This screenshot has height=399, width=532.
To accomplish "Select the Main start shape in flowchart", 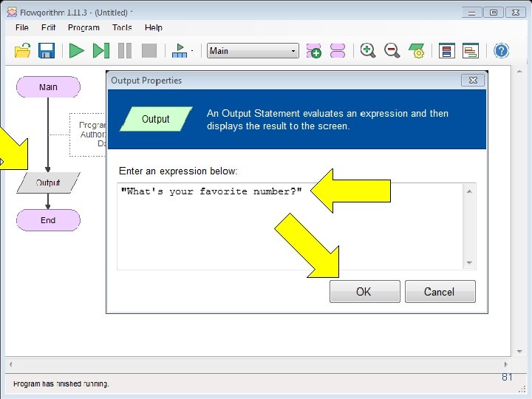I will pyautogui.click(x=48, y=87).
